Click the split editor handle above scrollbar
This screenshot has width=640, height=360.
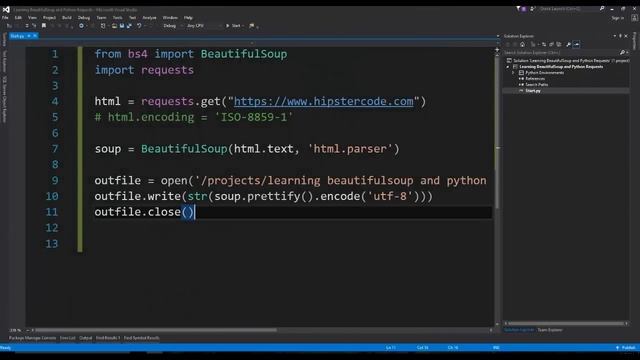pos(497,50)
